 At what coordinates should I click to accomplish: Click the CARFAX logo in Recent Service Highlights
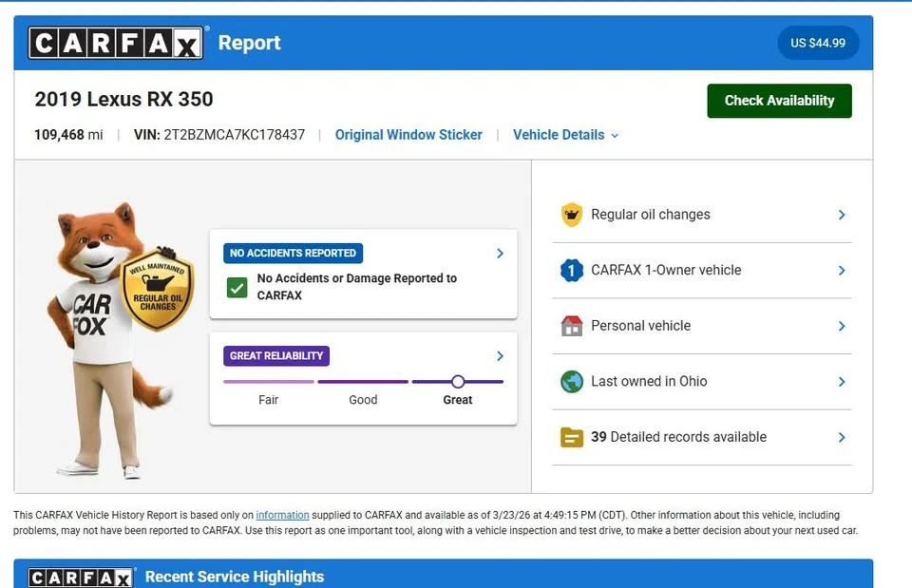[81, 578]
